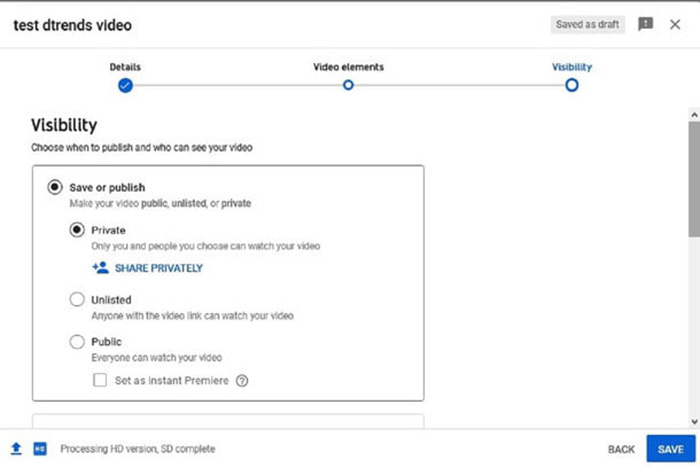Click the Details step checkmark circle
Screen dimensions: 700x467
click(125, 86)
